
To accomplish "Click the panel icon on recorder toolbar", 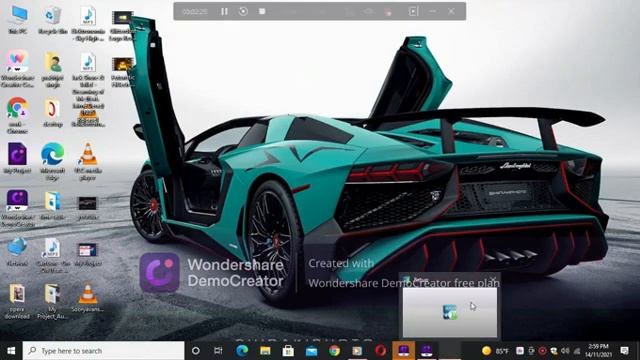I will click(x=413, y=11).
